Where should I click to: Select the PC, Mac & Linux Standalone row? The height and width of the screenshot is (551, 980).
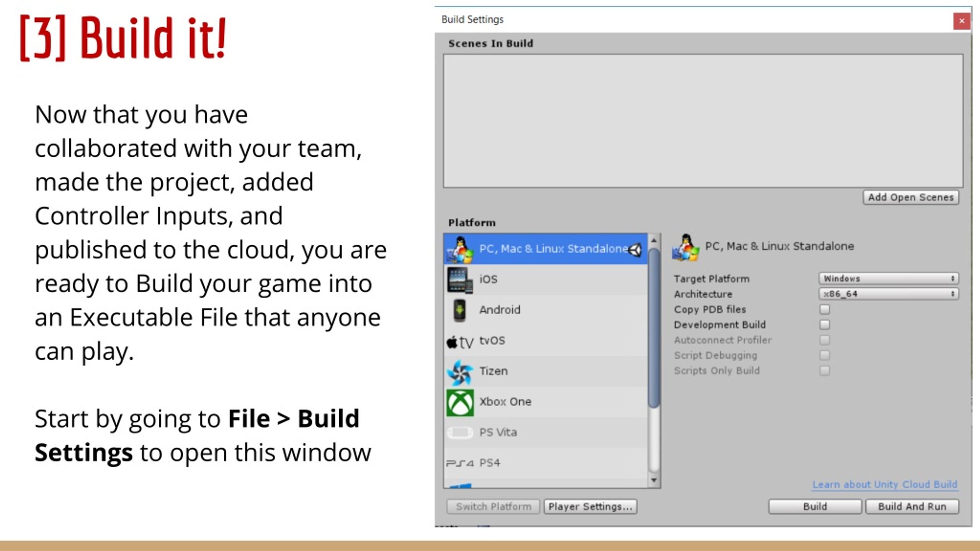pyautogui.click(x=546, y=249)
